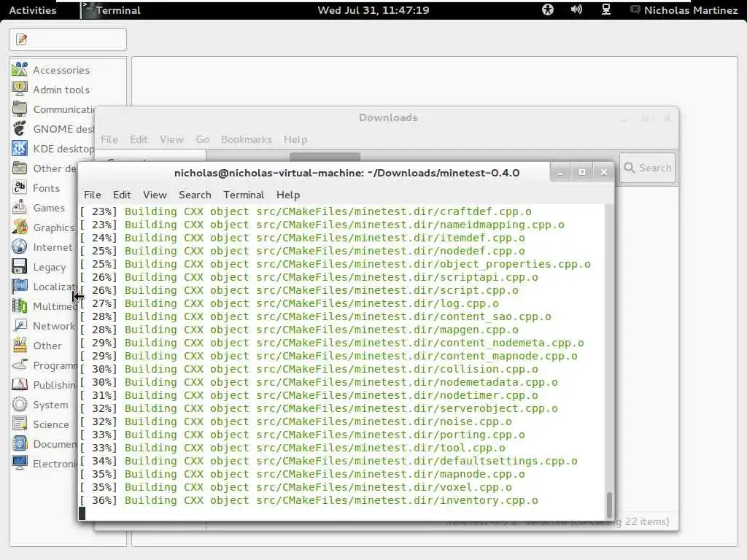This screenshot has height=560, width=747.
Task: Open Edit menu in Downloads window
Action: (139, 139)
